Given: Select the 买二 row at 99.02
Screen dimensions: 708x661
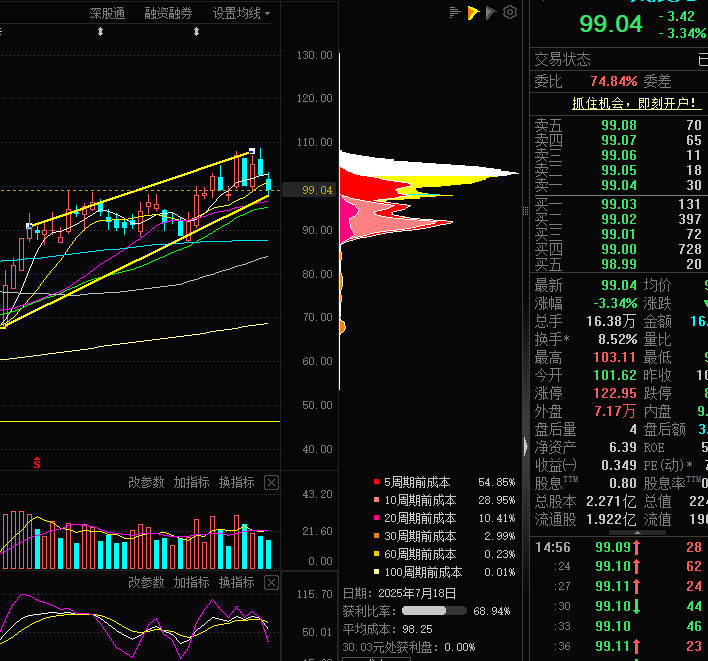Looking at the screenshot, I should (x=619, y=219).
